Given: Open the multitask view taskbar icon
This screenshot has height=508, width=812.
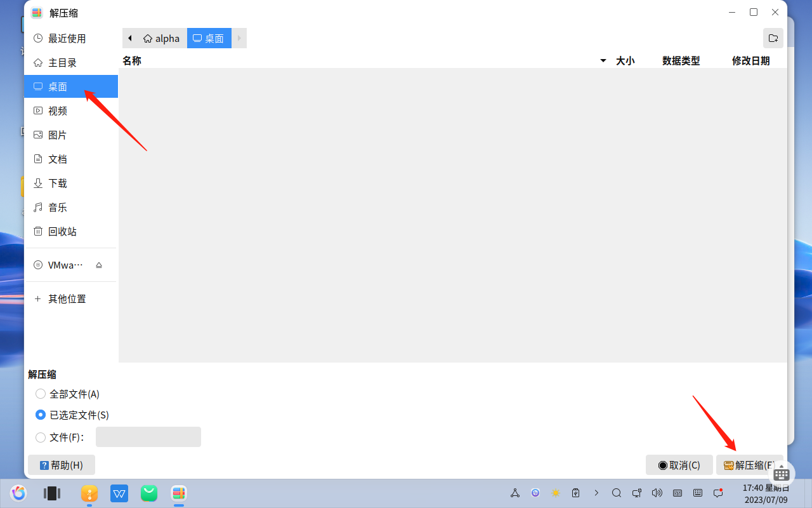Looking at the screenshot, I should coord(52,493).
